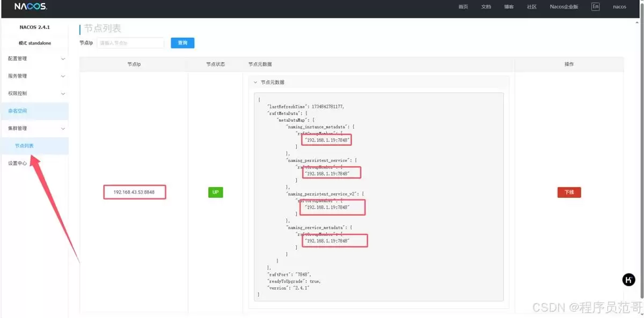644x318 pixels.
Task: Click the node IP 192.168.43.53:8848 cell
Action: coord(134,192)
